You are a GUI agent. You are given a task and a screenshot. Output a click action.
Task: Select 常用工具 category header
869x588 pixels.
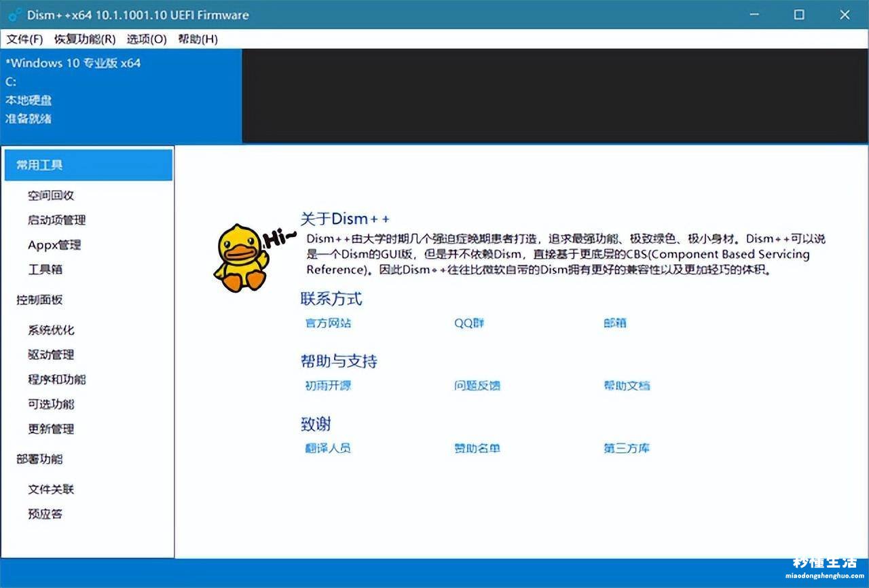(88, 165)
